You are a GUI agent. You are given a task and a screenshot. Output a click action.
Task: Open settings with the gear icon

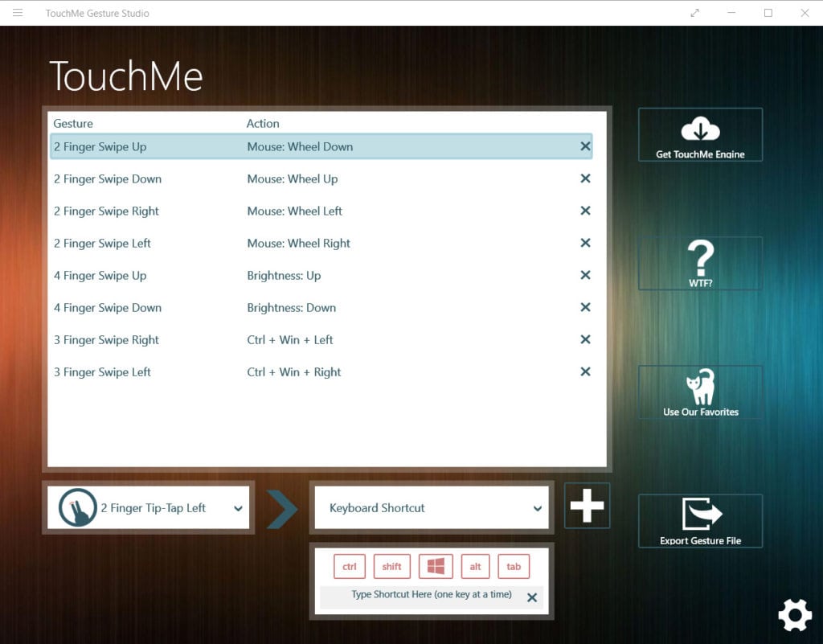click(x=794, y=615)
